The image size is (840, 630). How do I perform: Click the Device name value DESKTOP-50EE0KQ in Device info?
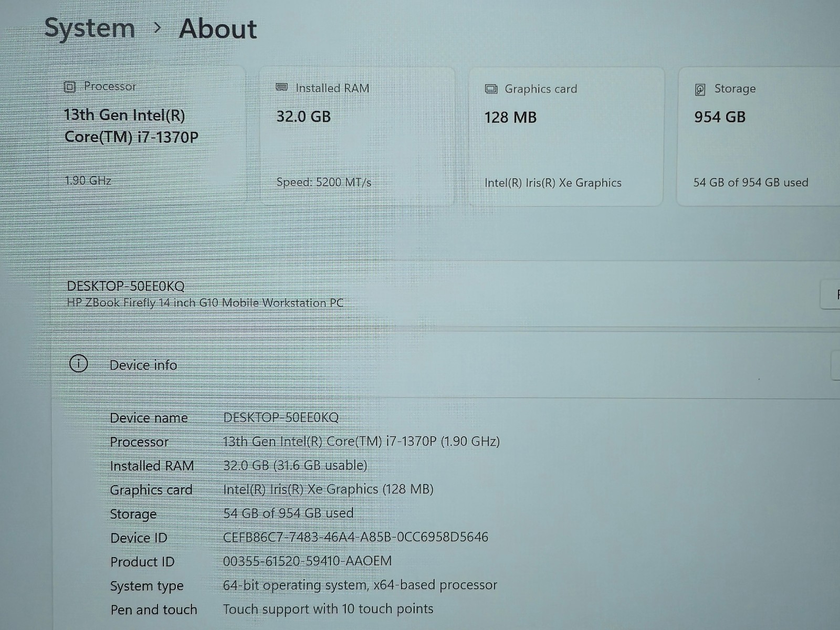click(281, 418)
